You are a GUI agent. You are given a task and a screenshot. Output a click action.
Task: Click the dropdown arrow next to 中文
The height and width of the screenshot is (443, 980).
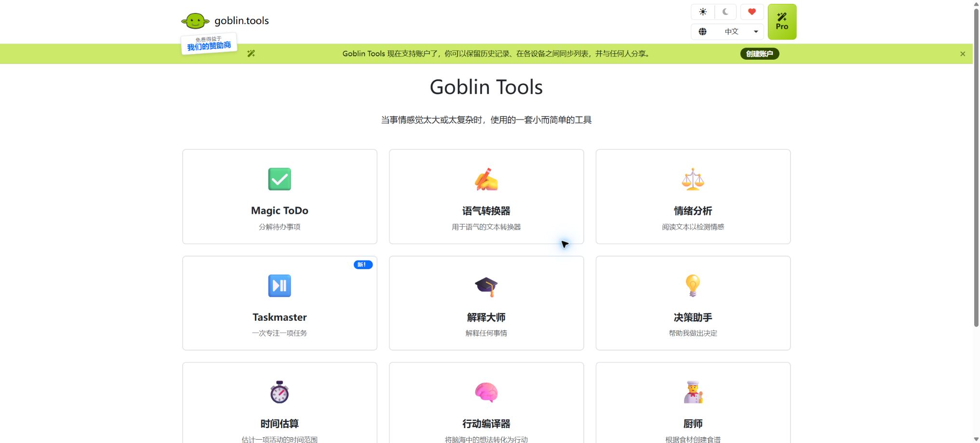(756, 32)
